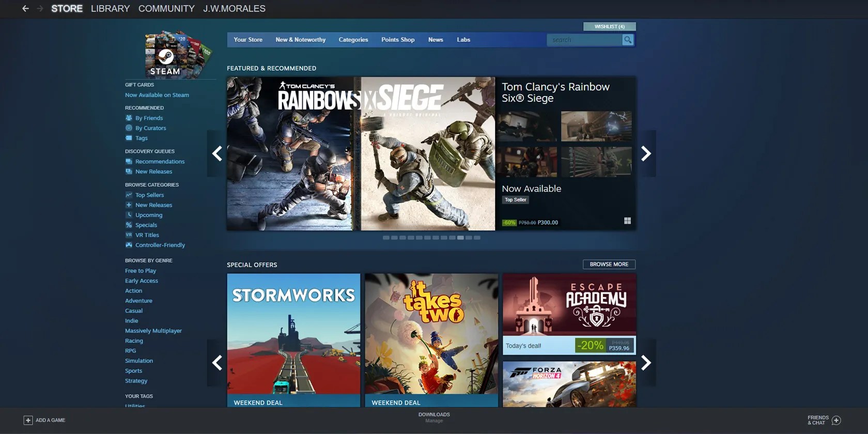
Task: Open the New & Noteworthy menu
Action: [301, 40]
